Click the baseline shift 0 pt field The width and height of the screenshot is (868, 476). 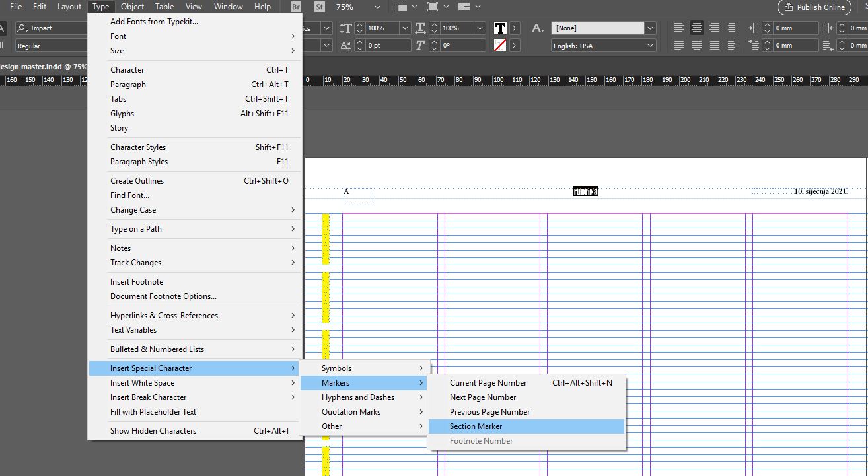point(388,46)
